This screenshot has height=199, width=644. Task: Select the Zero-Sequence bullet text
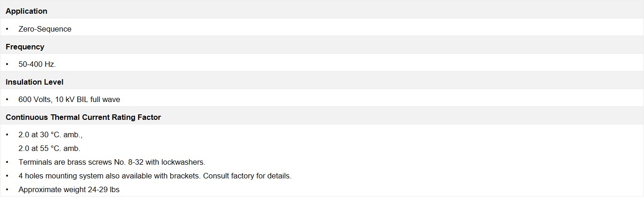[45, 29]
